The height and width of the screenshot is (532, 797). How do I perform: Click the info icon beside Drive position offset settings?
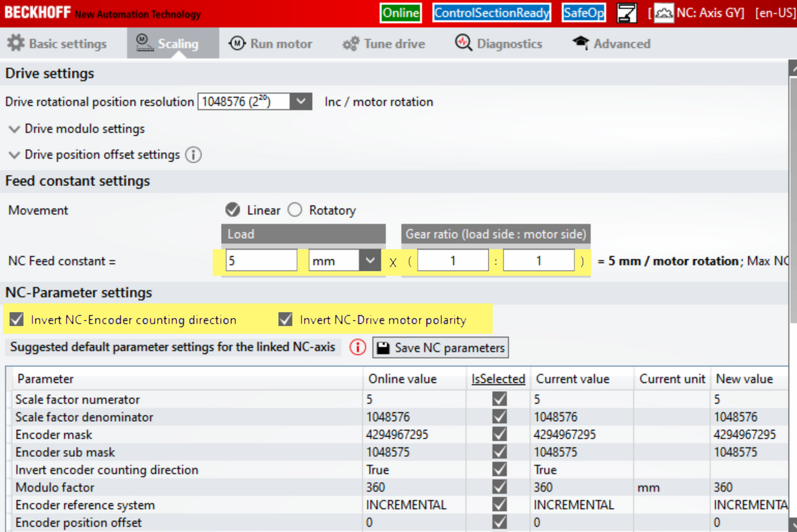pyautogui.click(x=193, y=155)
